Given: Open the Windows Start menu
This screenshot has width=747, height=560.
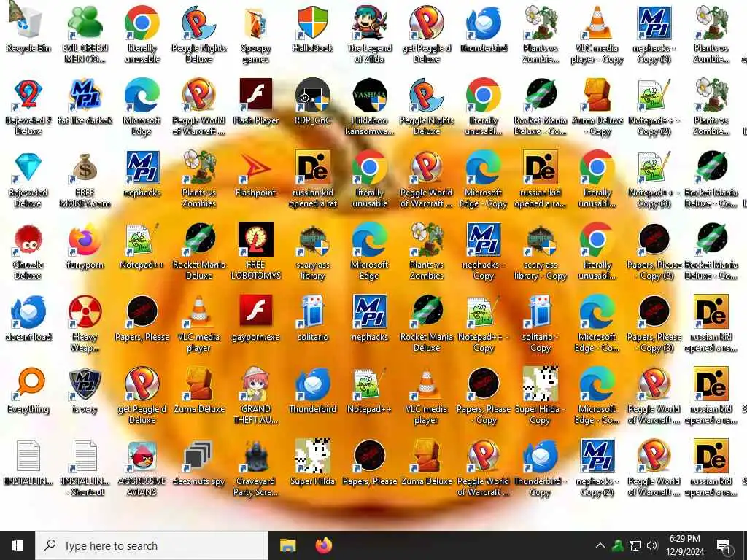Looking at the screenshot, I should pos(18,545).
